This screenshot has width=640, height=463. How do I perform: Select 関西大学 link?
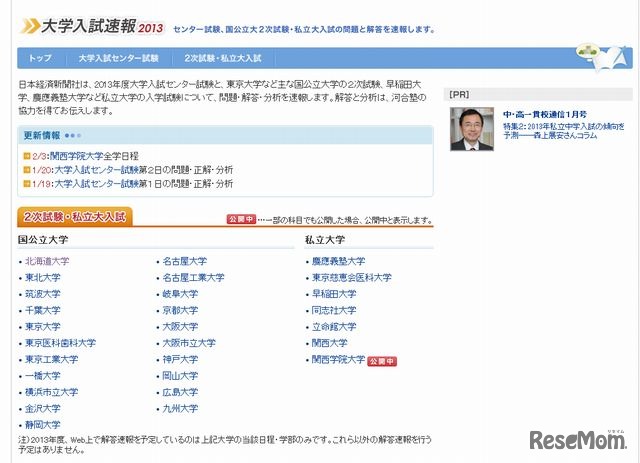click(329, 343)
